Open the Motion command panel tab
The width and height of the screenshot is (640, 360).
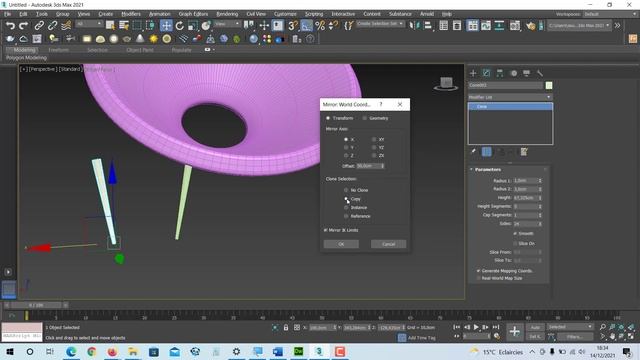(x=513, y=73)
